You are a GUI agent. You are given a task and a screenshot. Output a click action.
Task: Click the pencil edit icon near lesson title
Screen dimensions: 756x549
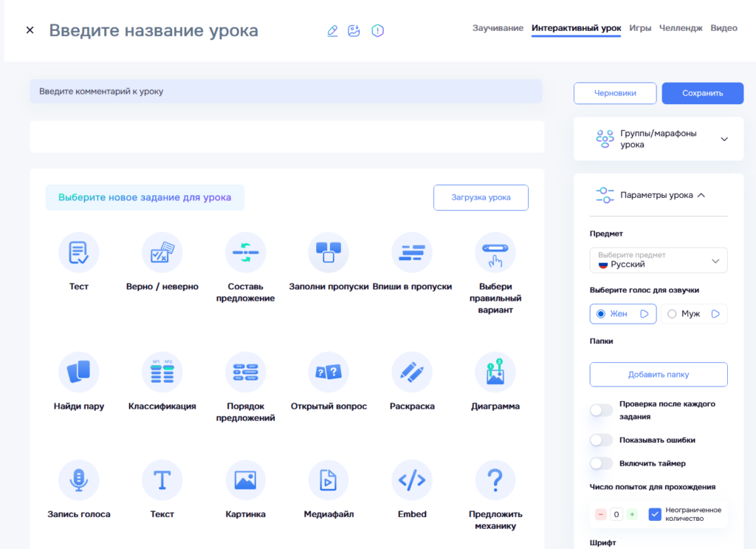[x=331, y=31]
